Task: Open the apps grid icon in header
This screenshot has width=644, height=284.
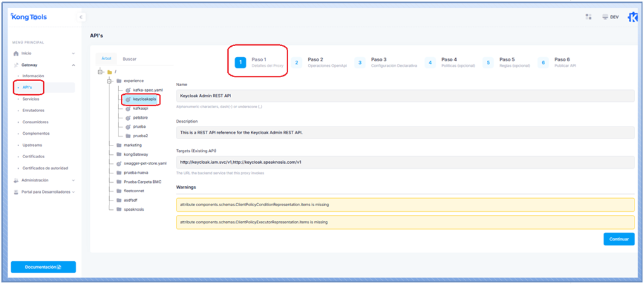Action: [588, 17]
